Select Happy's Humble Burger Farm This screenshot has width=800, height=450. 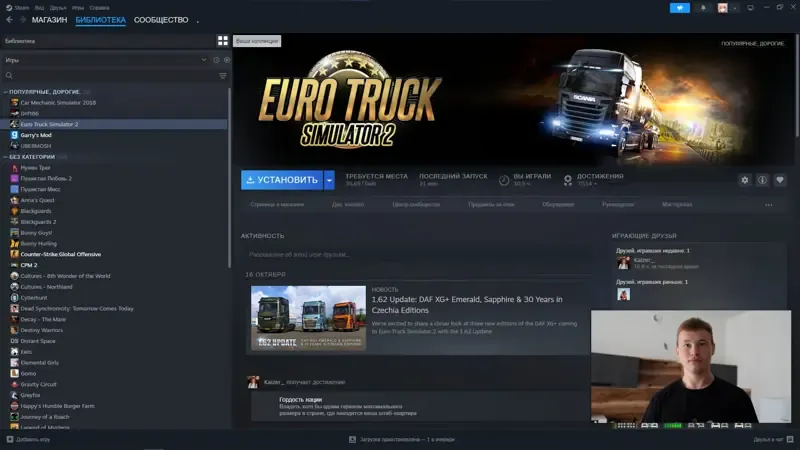coord(57,406)
